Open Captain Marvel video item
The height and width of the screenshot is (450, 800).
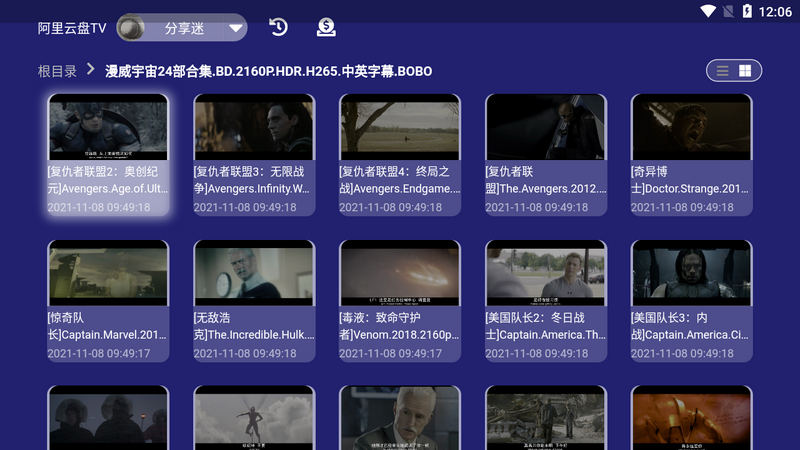[x=108, y=300]
